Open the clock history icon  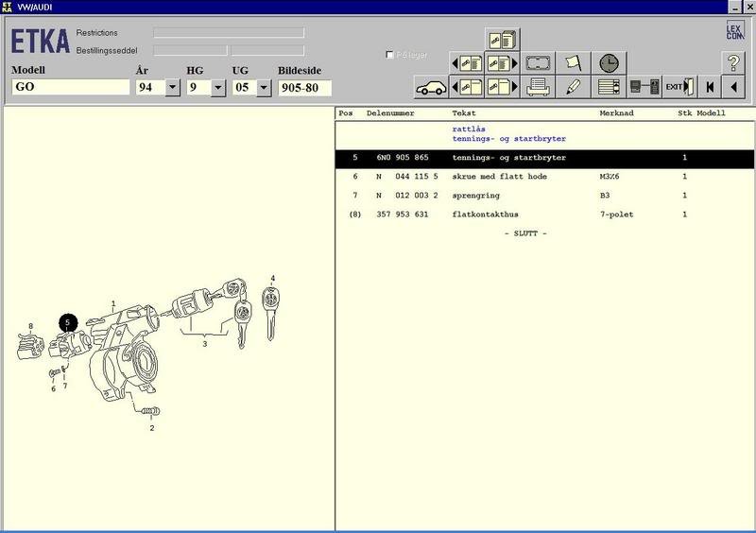tap(610, 63)
